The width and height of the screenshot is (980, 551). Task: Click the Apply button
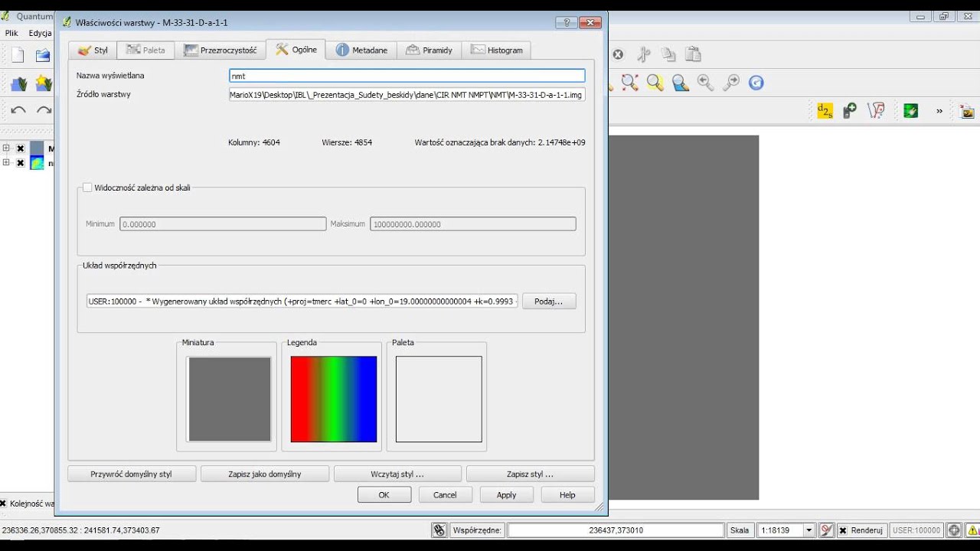[506, 494]
